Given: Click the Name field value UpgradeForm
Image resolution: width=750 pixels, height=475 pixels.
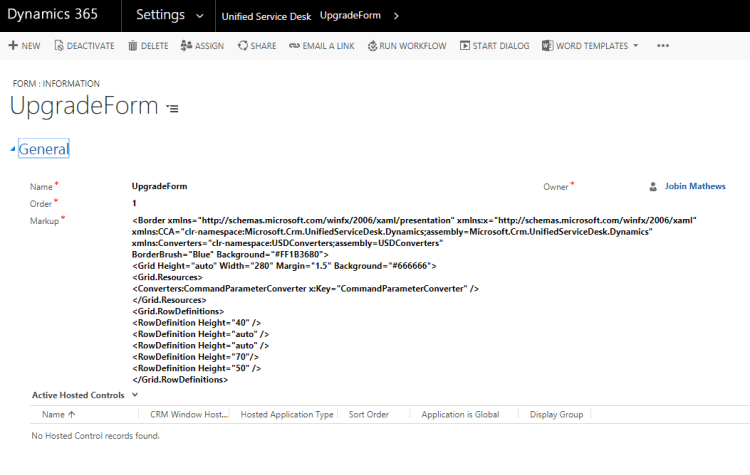Looking at the screenshot, I should [160, 187].
